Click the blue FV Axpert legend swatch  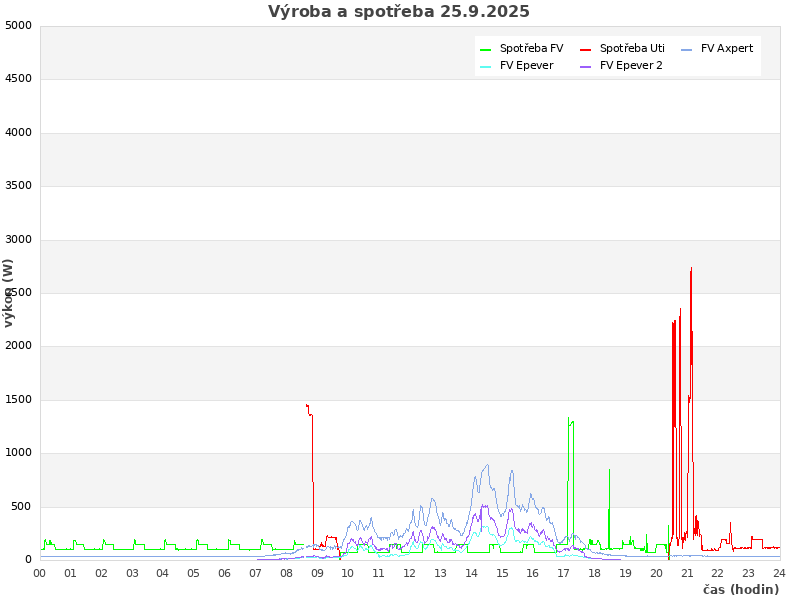[x=687, y=49]
